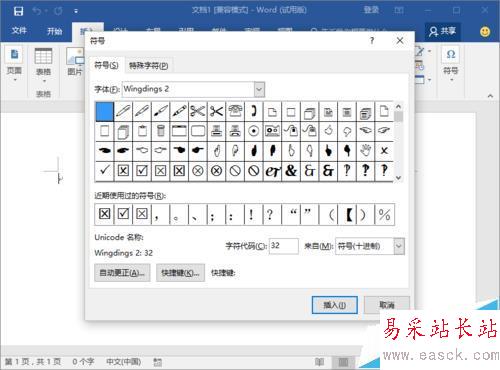
Task: Click the 字符代码 input field
Action: (283, 246)
